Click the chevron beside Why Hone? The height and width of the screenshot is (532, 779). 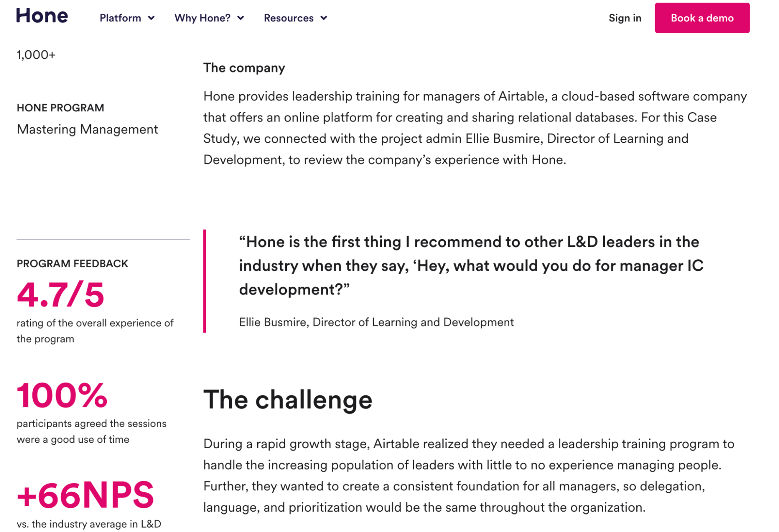click(x=241, y=18)
